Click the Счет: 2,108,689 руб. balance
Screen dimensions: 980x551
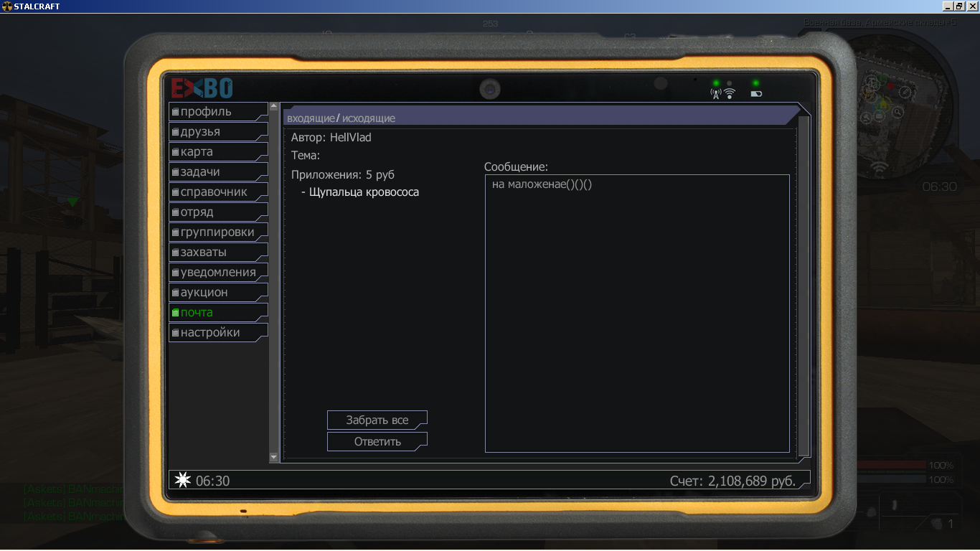732,481
